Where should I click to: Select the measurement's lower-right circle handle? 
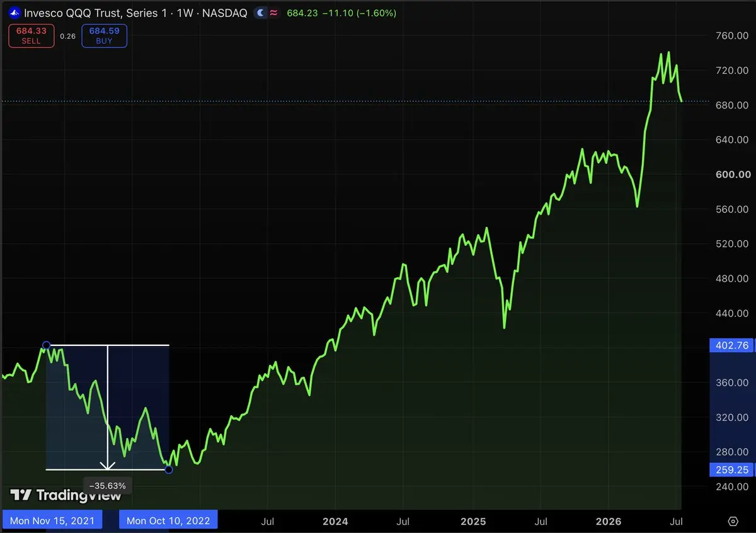[168, 469]
